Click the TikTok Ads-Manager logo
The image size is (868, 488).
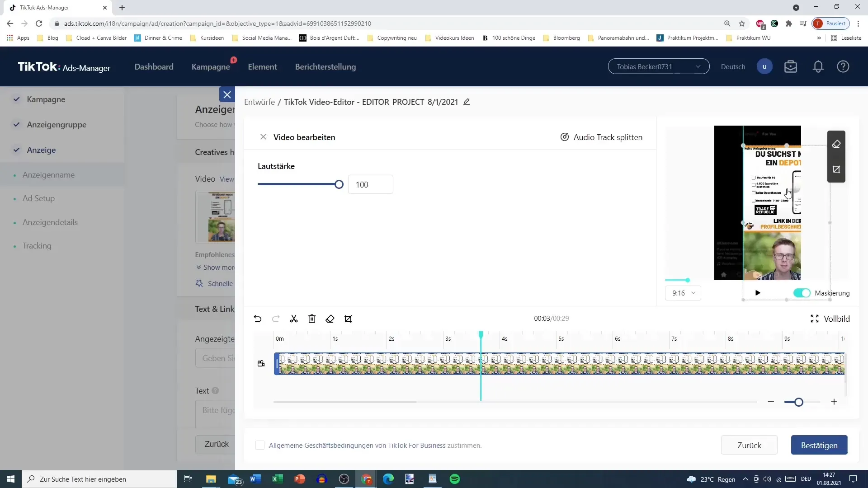click(x=64, y=67)
